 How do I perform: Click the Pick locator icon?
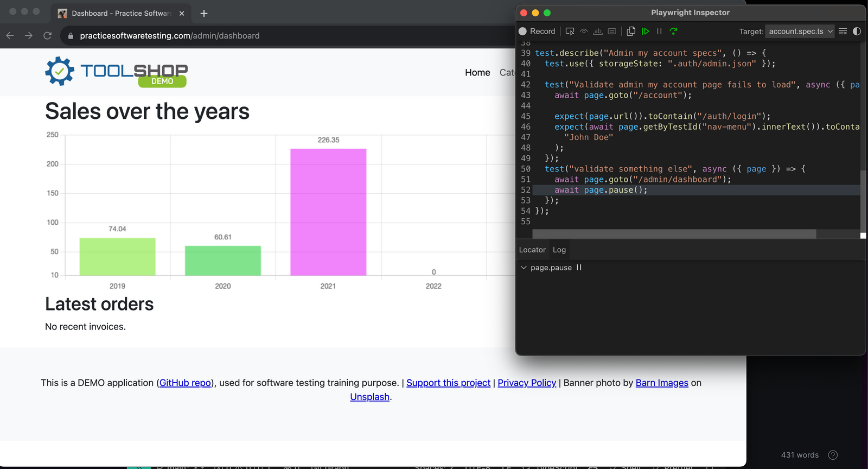(x=570, y=31)
